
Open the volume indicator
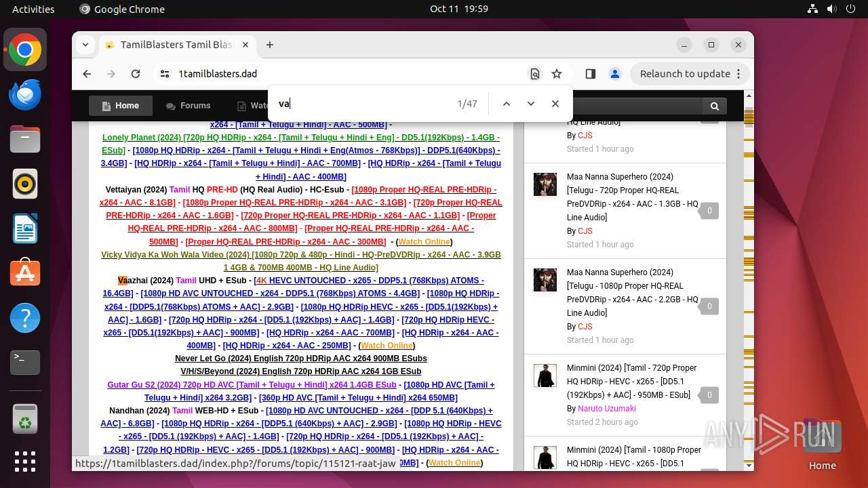click(x=831, y=9)
